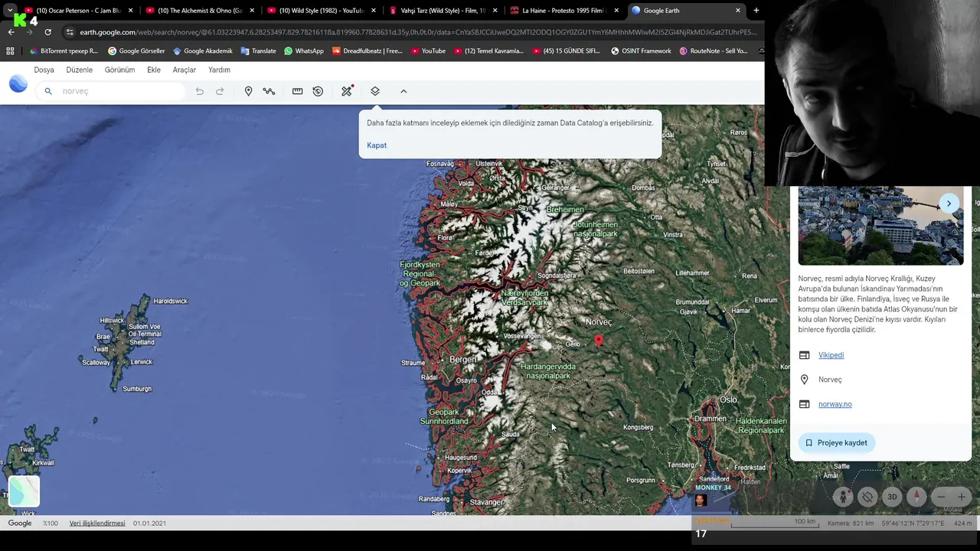The height and width of the screenshot is (551, 980).
Task: Open Google Görseller bookmark
Action: [x=136, y=51]
